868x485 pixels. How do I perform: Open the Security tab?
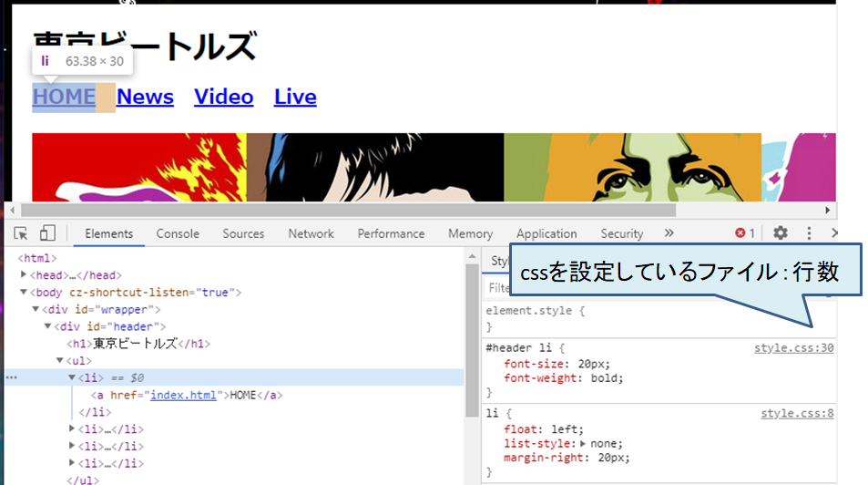point(622,234)
